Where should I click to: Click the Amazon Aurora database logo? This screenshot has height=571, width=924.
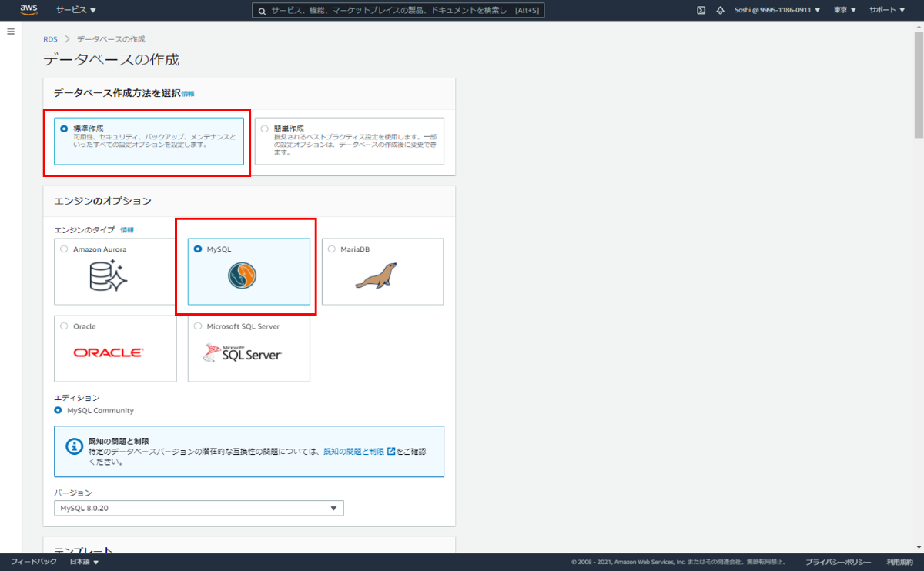[109, 275]
